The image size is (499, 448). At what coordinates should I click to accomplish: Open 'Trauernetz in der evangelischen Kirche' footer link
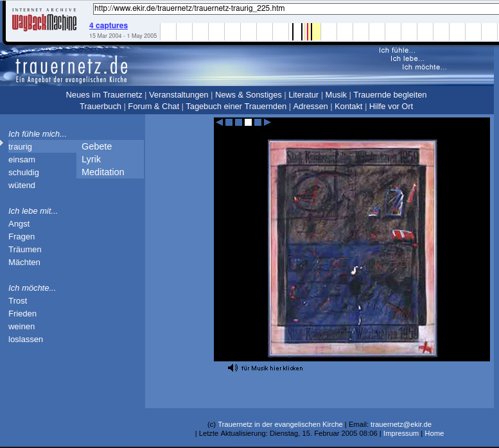coord(280,424)
